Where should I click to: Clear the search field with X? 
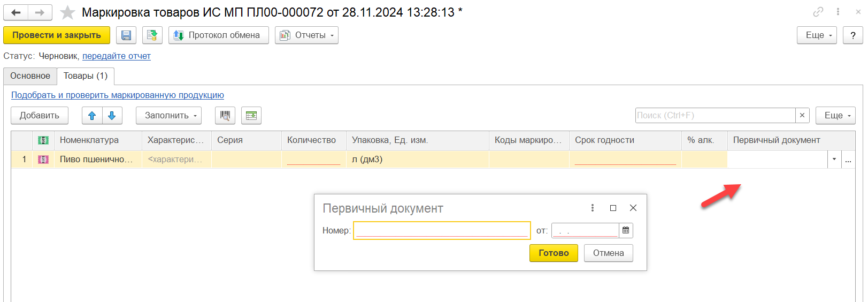point(802,116)
